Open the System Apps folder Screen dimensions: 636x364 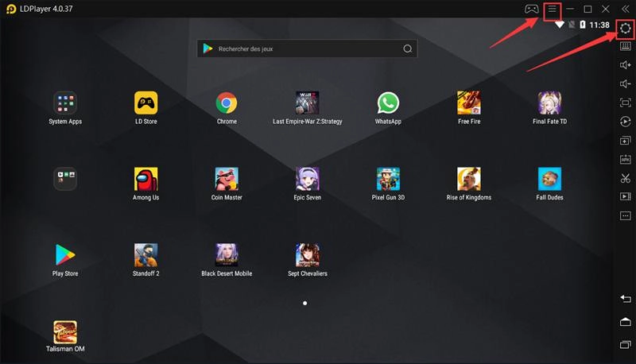coord(65,103)
